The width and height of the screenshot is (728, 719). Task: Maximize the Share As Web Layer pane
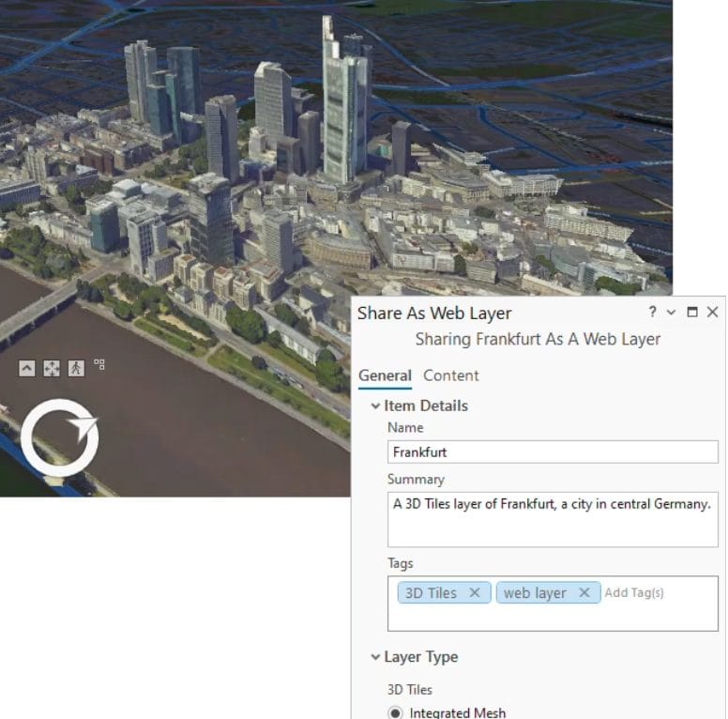tap(692, 313)
